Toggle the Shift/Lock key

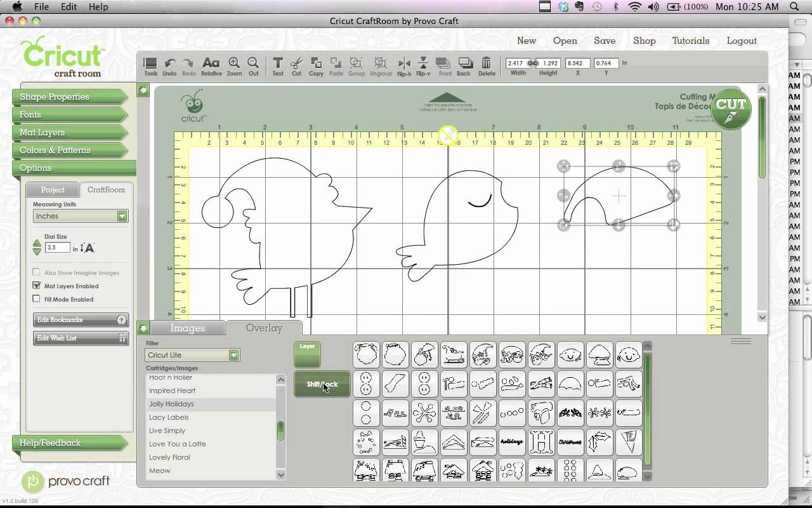point(322,384)
